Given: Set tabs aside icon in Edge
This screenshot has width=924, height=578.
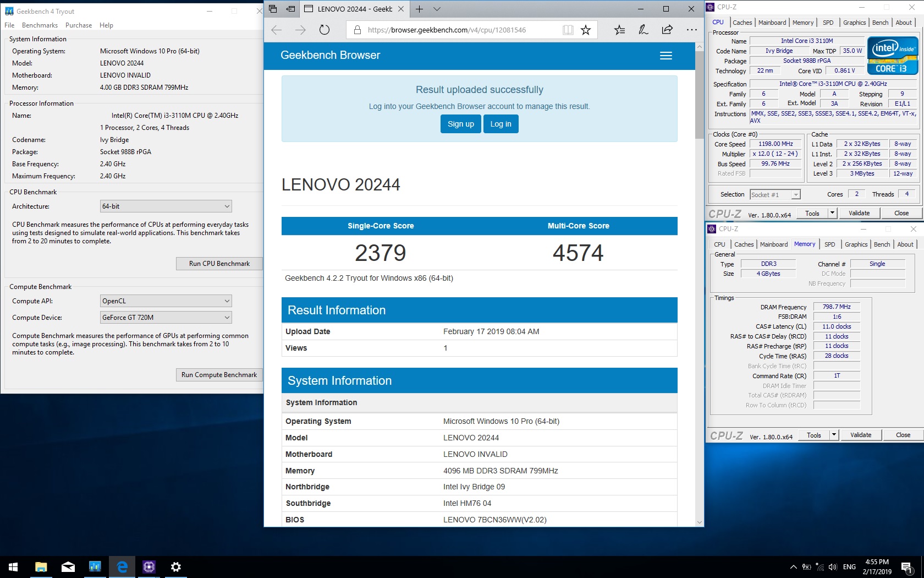Looking at the screenshot, I should click(x=290, y=9).
